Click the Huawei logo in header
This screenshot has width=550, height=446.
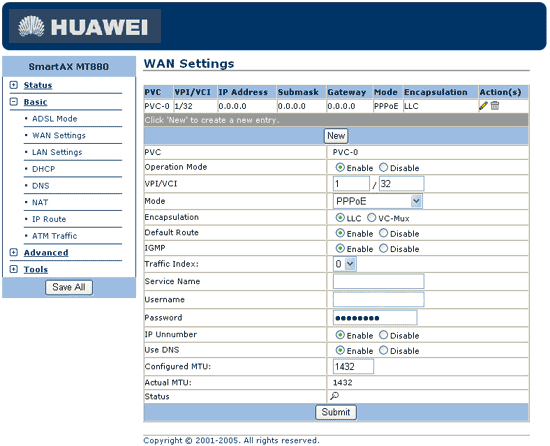pos(85,26)
